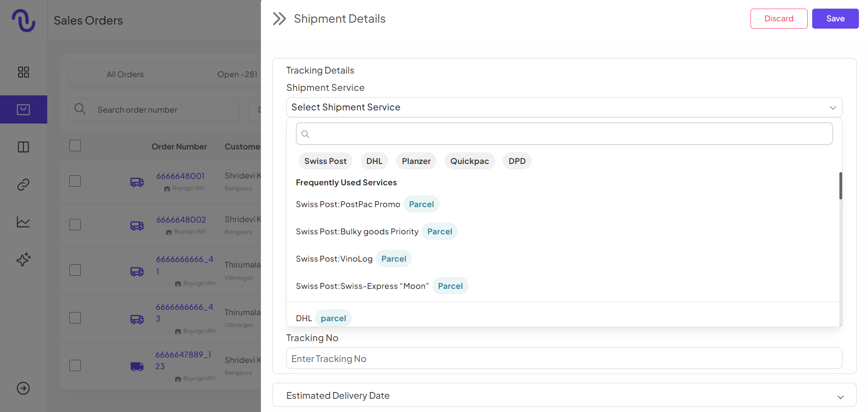
Task: Filter services by Quickpac chip
Action: coord(470,161)
